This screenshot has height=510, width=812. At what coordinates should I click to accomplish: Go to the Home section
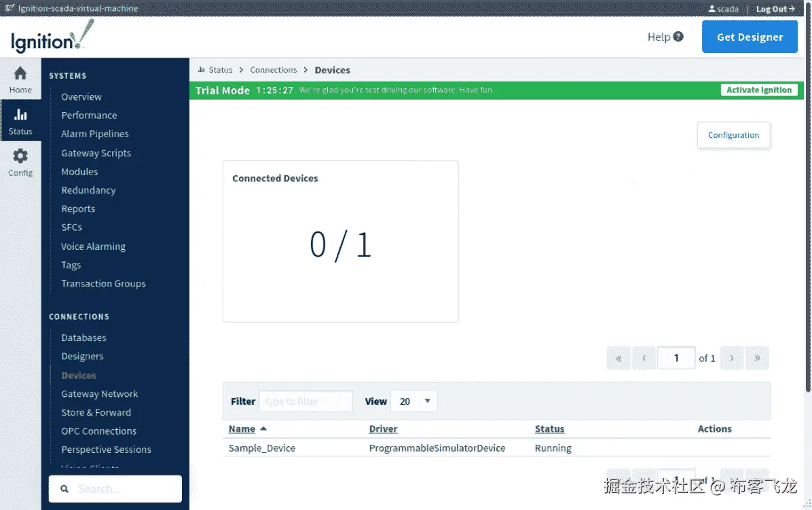coord(20,79)
